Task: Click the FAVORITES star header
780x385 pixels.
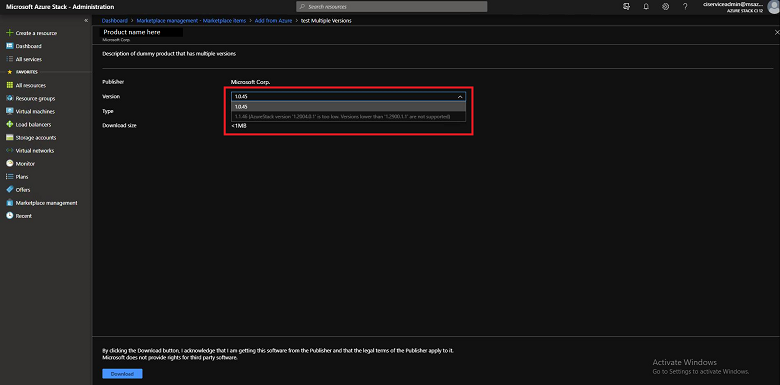Action: 22,72
